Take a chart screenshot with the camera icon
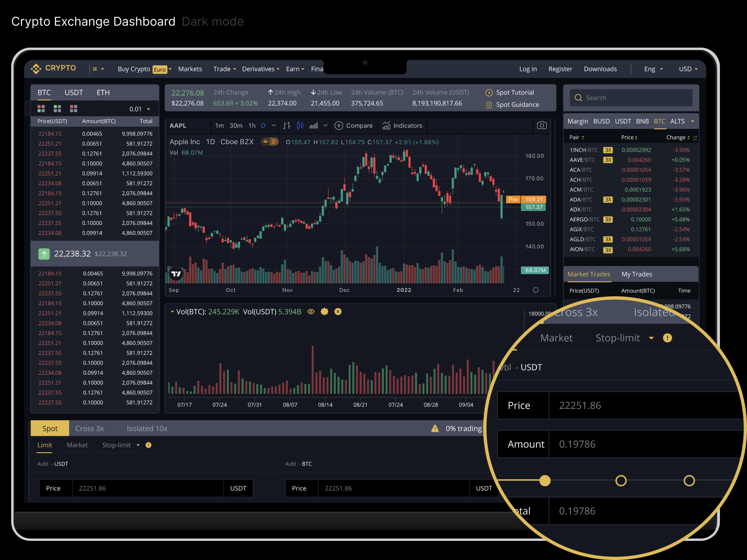 (x=542, y=125)
